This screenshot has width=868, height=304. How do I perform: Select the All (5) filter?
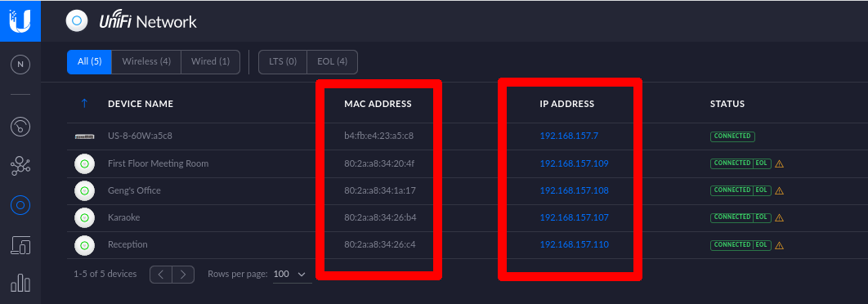coord(89,62)
